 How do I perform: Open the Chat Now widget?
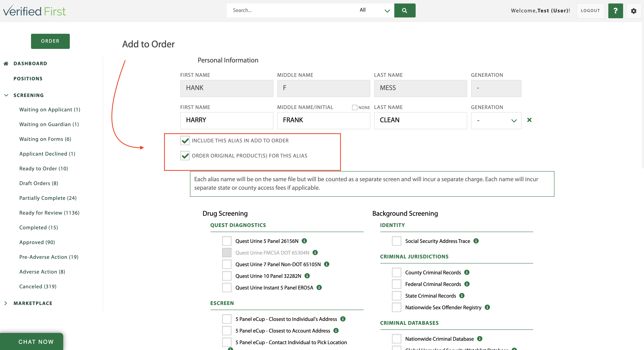pos(32,341)
